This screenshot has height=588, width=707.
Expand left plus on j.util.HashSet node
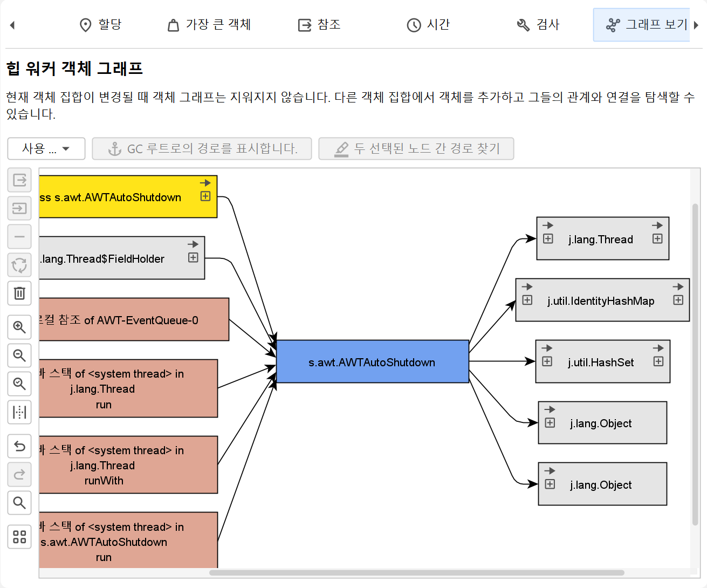tap(547, 361)
